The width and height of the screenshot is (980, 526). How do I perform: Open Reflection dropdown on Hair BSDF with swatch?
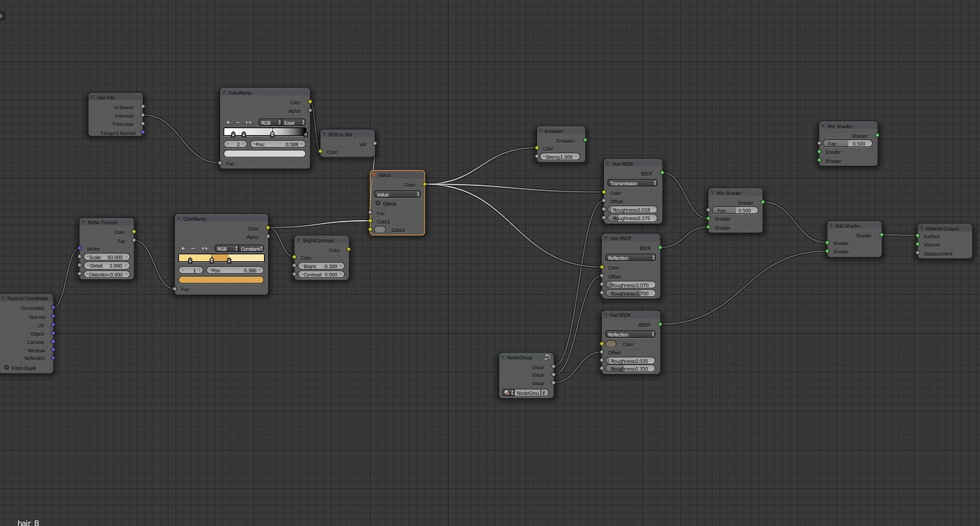coord(630,334)
